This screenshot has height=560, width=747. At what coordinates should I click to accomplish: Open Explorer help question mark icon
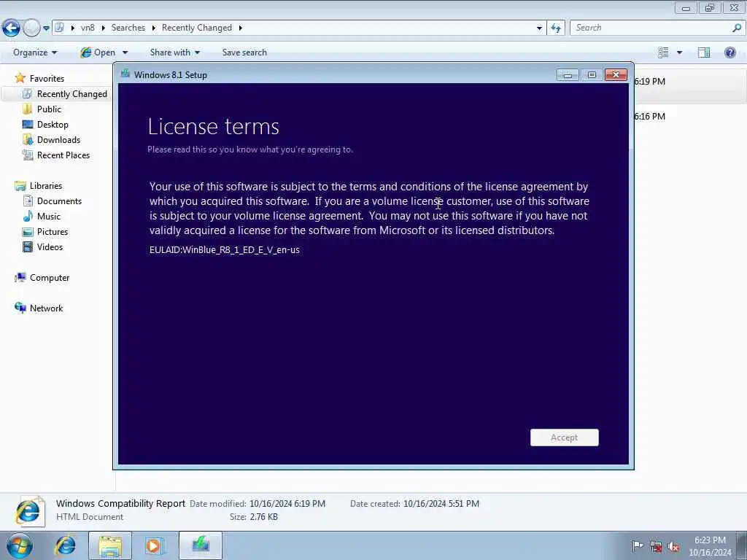coord(729,52)
